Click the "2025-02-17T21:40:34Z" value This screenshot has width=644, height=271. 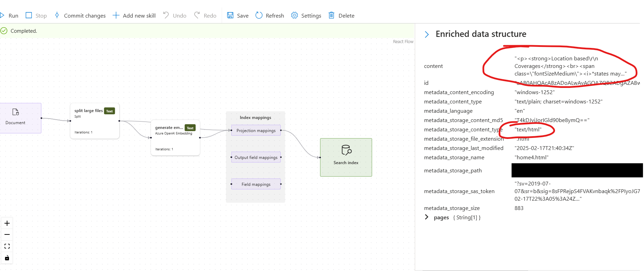pos(544,148)
